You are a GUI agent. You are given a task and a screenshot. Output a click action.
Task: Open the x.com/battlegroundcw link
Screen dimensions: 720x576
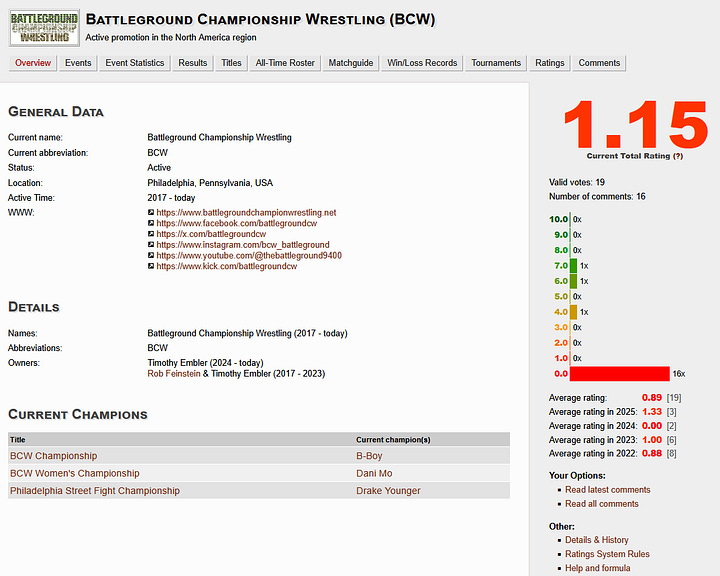(211, 234)
